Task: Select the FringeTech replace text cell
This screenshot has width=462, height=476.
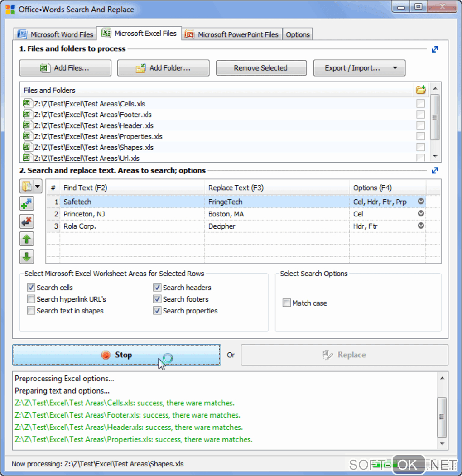Action: [277, 202]
